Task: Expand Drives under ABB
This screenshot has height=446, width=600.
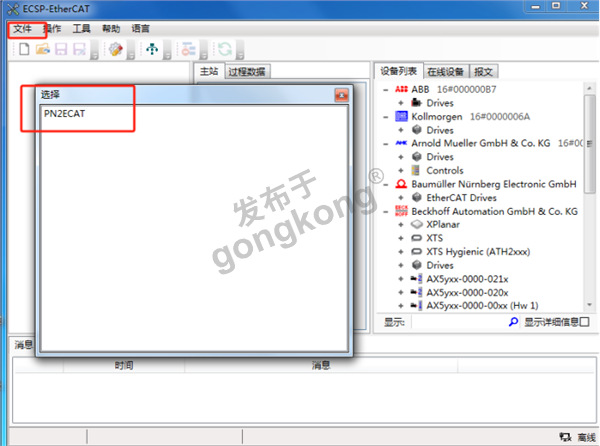Action: [x=401, y=103]
